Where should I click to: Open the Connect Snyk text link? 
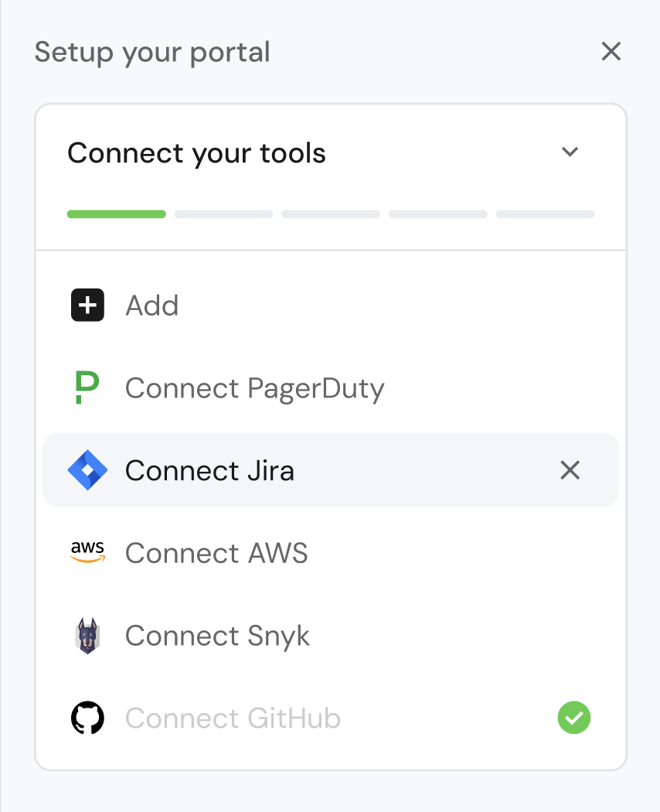(217, 636)
